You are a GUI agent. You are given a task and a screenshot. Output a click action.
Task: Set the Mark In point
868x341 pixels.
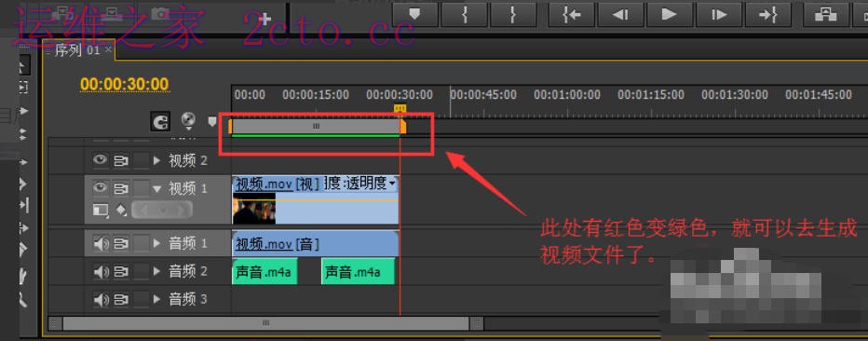click(465, 15)
